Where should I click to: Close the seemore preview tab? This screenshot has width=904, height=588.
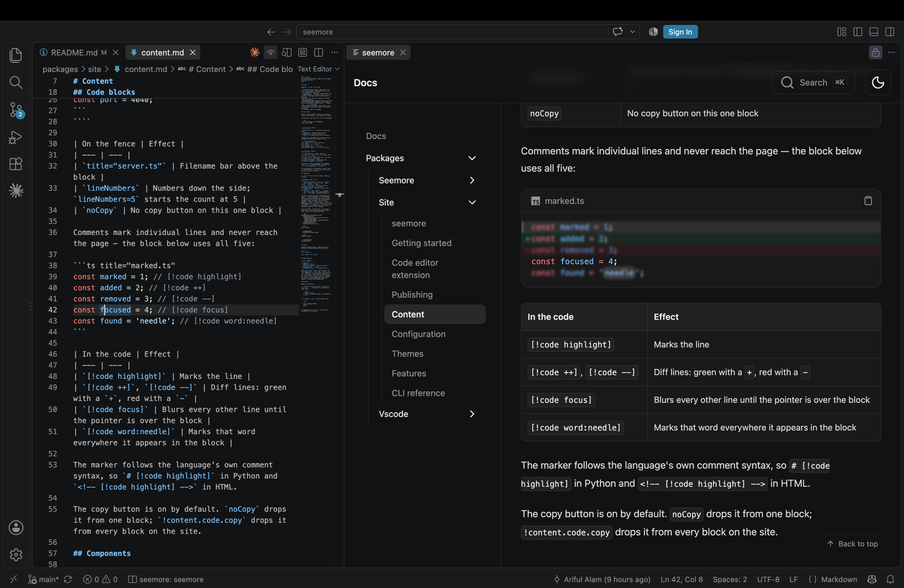pyautogui.click(x=403, y=52)
